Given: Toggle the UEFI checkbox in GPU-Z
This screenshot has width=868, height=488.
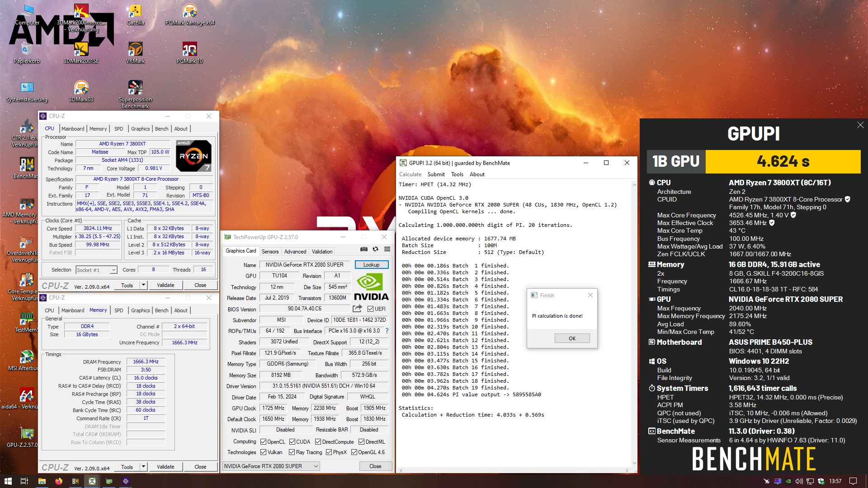Looking at the screenshot, I should click(x=370, y=309).
